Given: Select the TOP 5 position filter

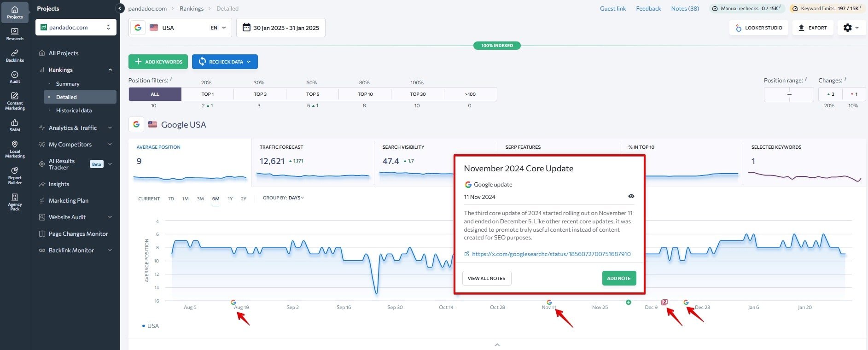Looking at the screenshot, I should coord(313,94).
